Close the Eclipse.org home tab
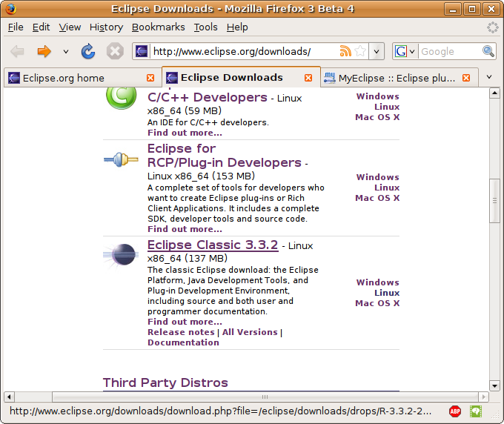Image resolution: width=504 pixels, height=424 pixels. point(150,78)
